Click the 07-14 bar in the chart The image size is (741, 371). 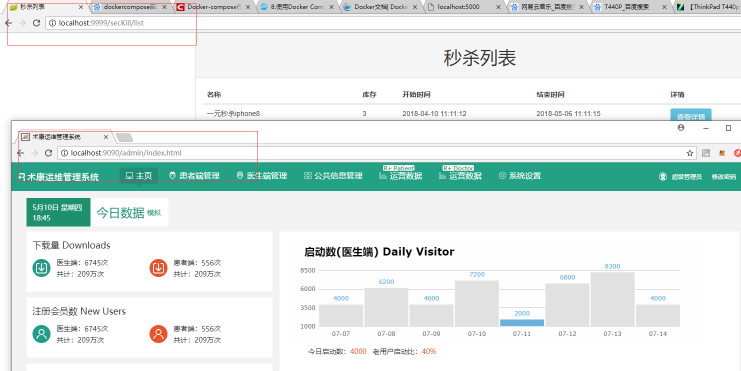click(658, 315)
